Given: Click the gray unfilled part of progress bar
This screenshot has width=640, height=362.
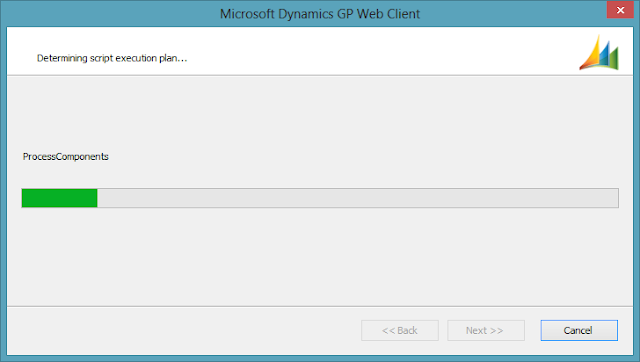Looking at the screenshot, I should pos(358,198).
